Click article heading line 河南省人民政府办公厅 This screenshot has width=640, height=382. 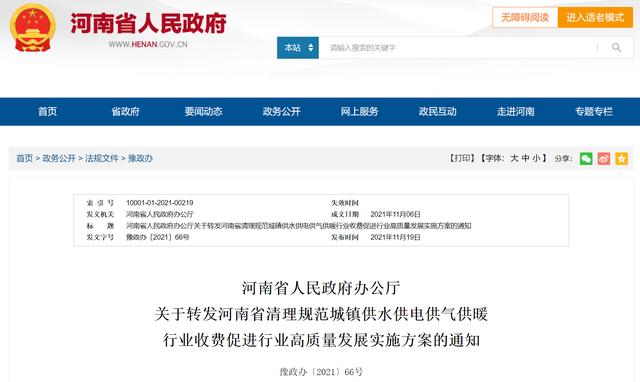pyautogui.click(x=321, y=288)
